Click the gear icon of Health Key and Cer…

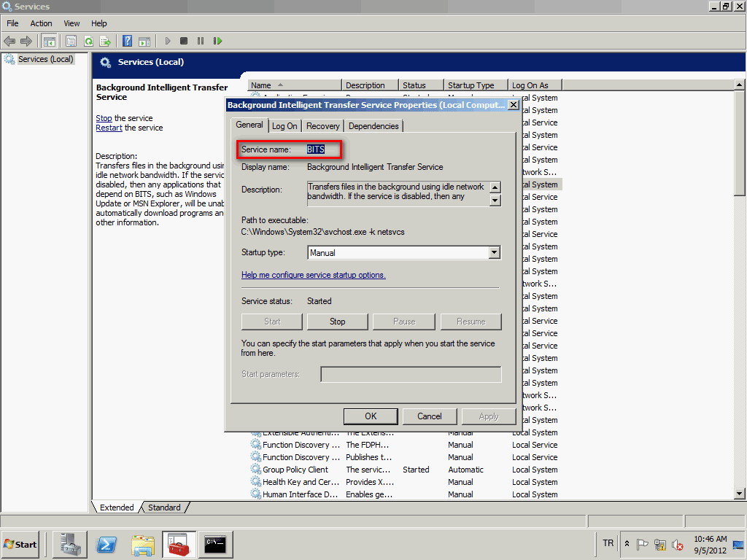pyautogui.click(x=256, y=482)
